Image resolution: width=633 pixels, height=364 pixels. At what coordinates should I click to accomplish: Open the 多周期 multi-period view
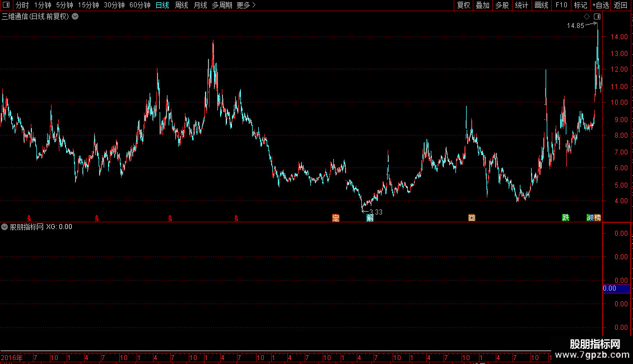click(222, 5)
